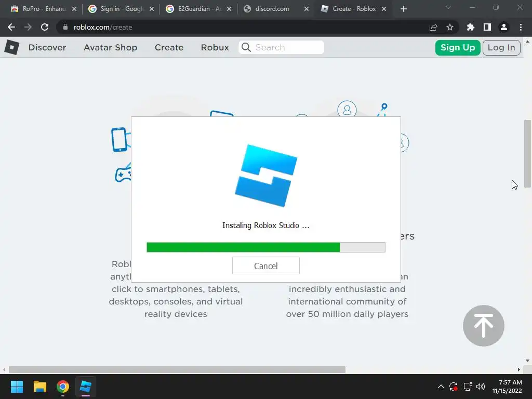Viewport: 532px width, 399px height.
Task: Toggle the browser side panel icon
Action: (487, 27)
